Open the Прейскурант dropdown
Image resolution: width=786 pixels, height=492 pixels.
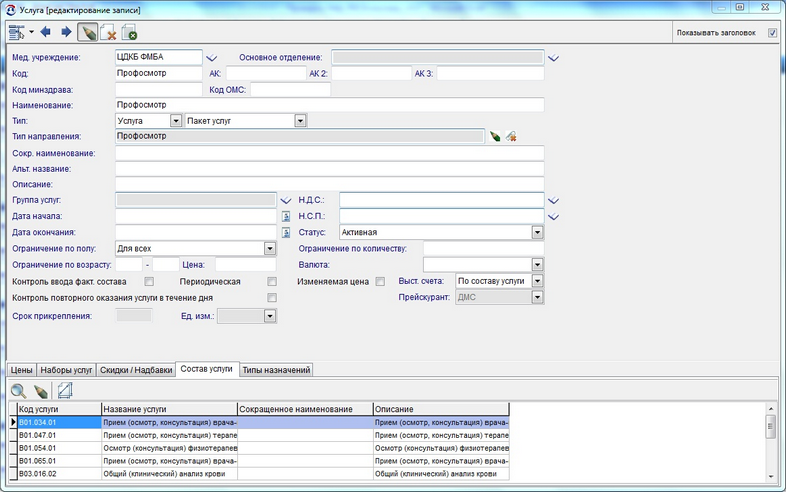click(537, 297)
